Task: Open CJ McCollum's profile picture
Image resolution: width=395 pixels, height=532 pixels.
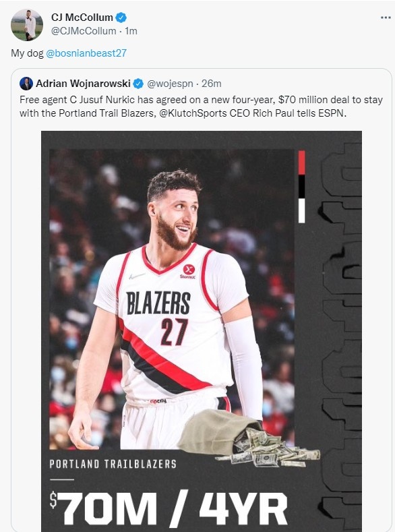Action: (27, 25)
